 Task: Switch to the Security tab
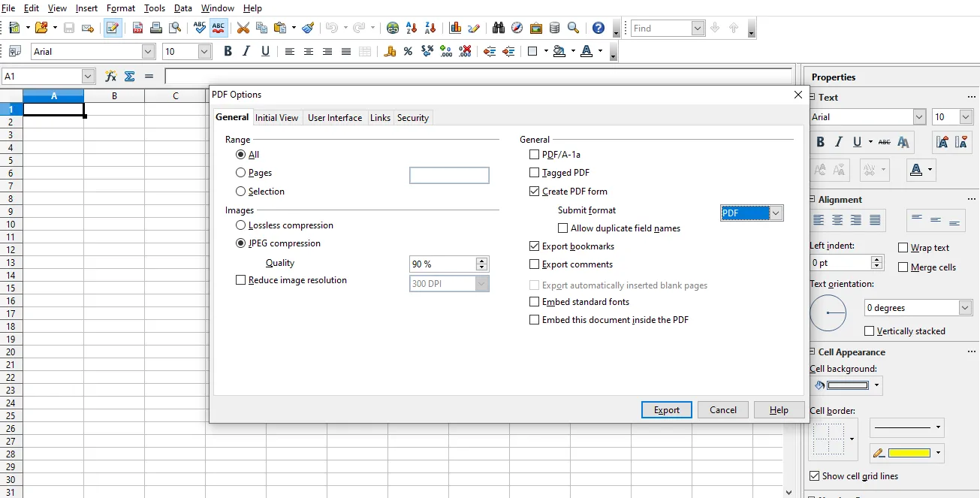point(412,117)
